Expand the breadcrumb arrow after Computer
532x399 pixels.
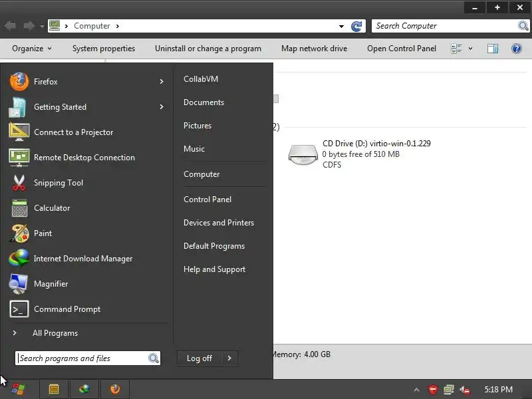point(118,26)
